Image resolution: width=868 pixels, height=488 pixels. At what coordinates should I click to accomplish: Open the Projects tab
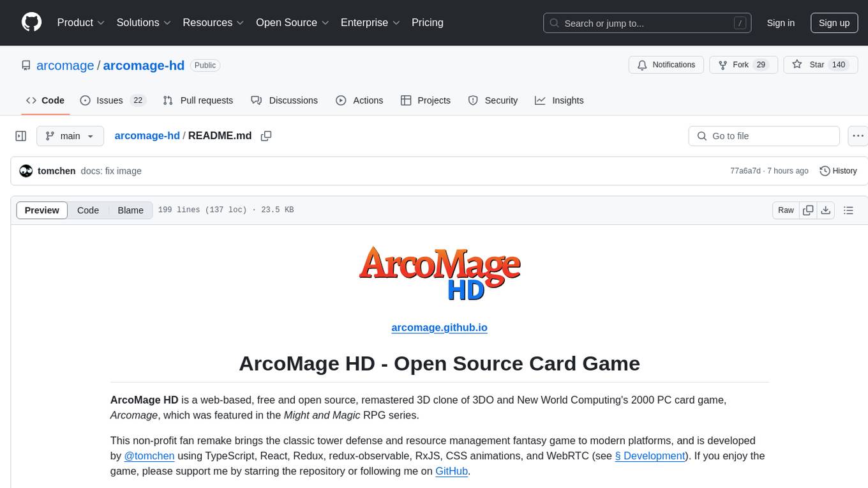click(426, 100)
